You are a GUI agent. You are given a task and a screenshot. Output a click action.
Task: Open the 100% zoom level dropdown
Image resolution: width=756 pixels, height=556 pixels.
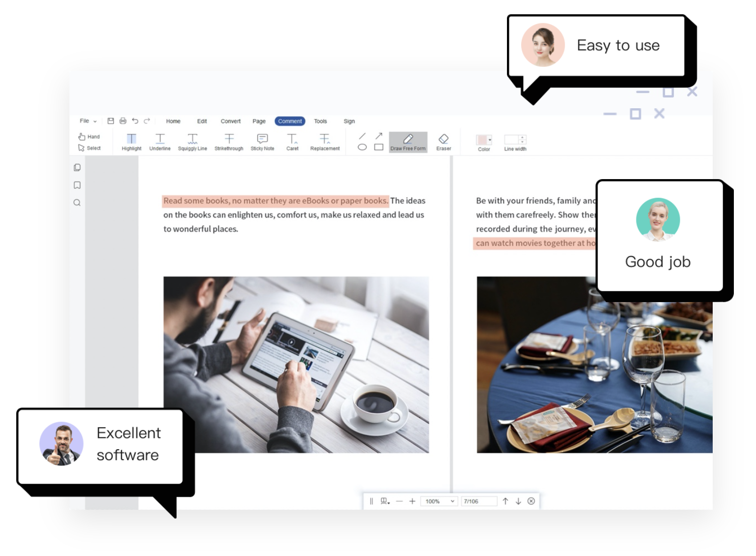point(439,501)
